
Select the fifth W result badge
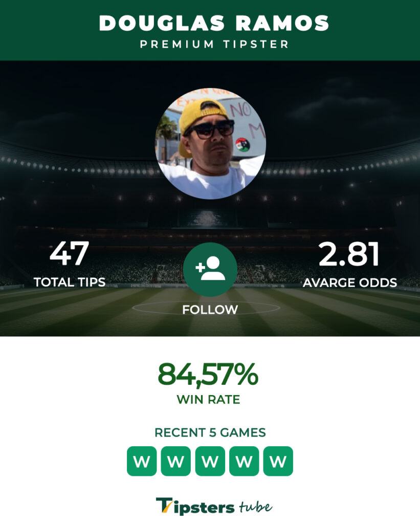coord(278,461)
